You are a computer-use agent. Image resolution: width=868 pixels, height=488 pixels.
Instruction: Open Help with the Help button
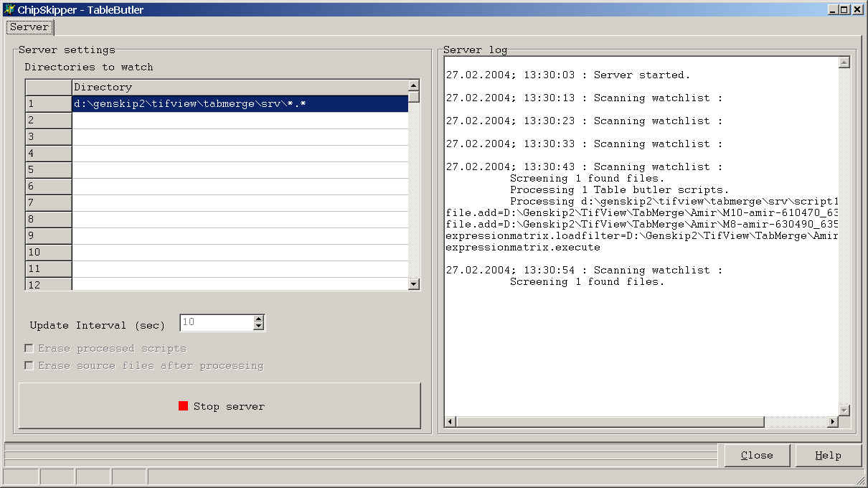coord(828,455)
